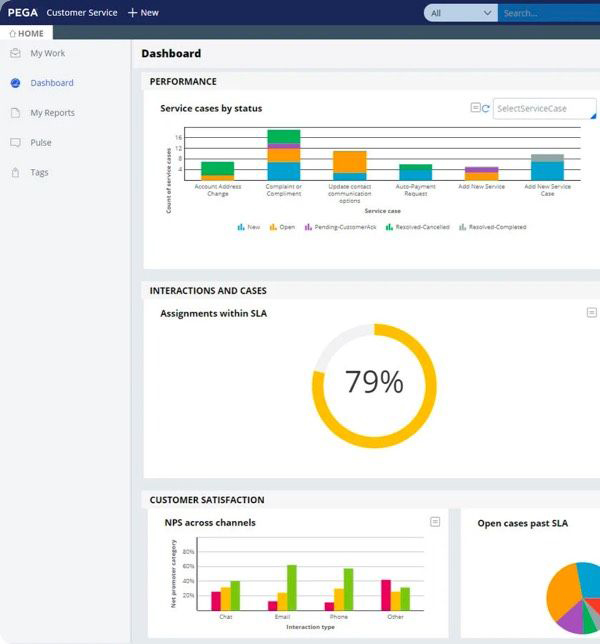Toggle the Resolved-Completed legend entry
600x644 pixels.
click(x=493, y=227)
